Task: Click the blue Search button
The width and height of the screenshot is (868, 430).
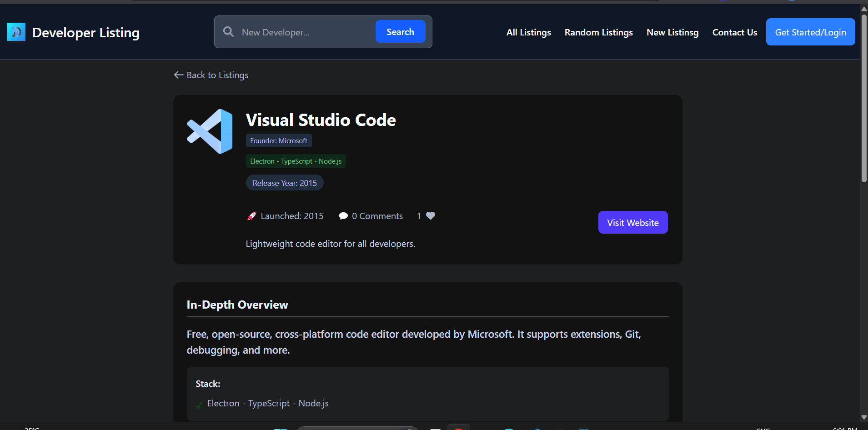Action: point(401,31)
